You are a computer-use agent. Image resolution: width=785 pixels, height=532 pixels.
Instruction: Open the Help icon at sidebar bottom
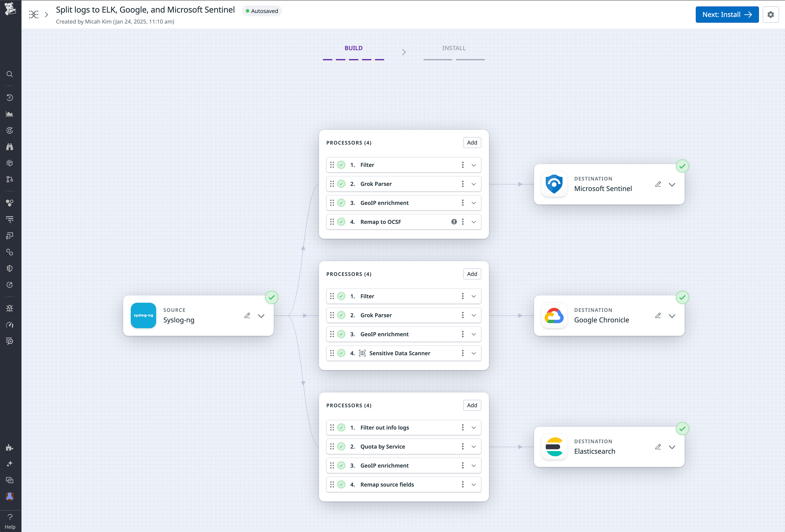10,517
